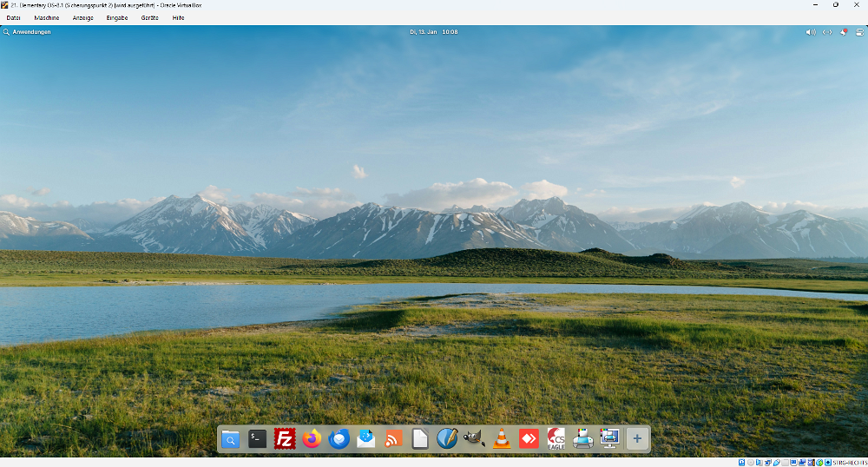This screenshot has width=868, height=467.
Task: Open FileZilla from the dock
Action: click(285, 439)
